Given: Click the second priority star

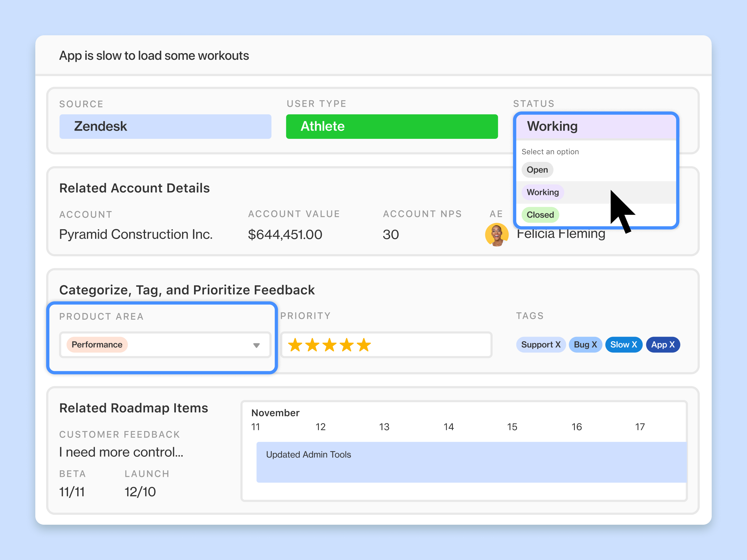Looking at the screenshot, I should coord(312,345).
